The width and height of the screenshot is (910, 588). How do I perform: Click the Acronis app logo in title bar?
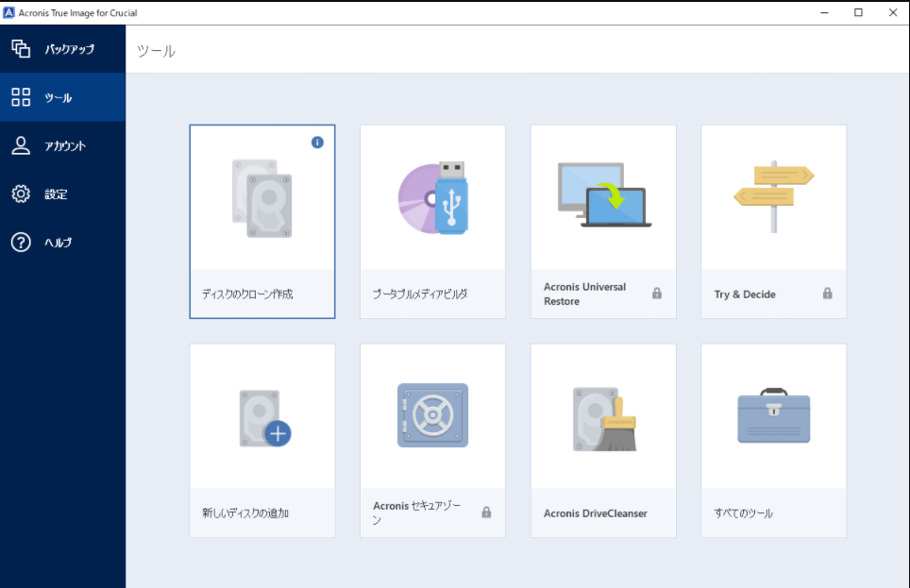8,13
